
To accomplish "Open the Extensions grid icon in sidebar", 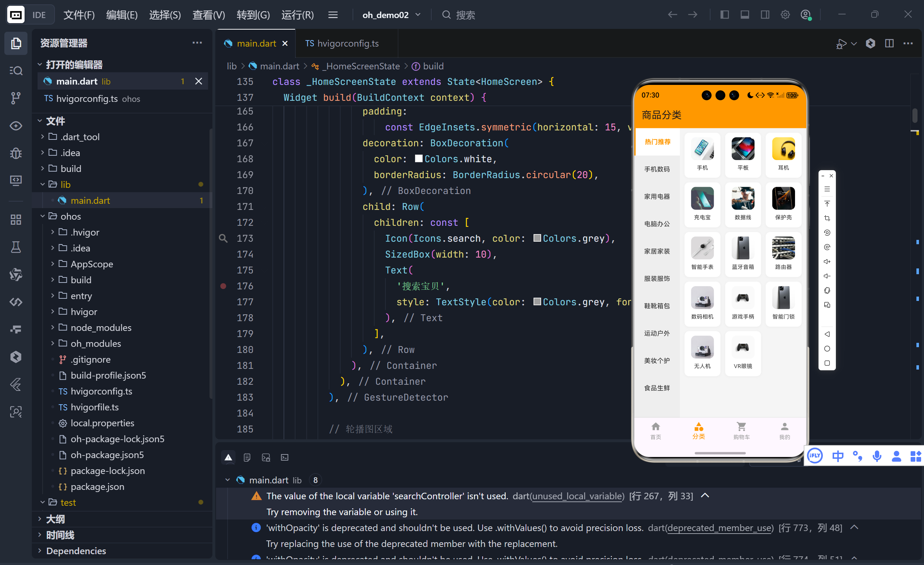I will [16, 219].
